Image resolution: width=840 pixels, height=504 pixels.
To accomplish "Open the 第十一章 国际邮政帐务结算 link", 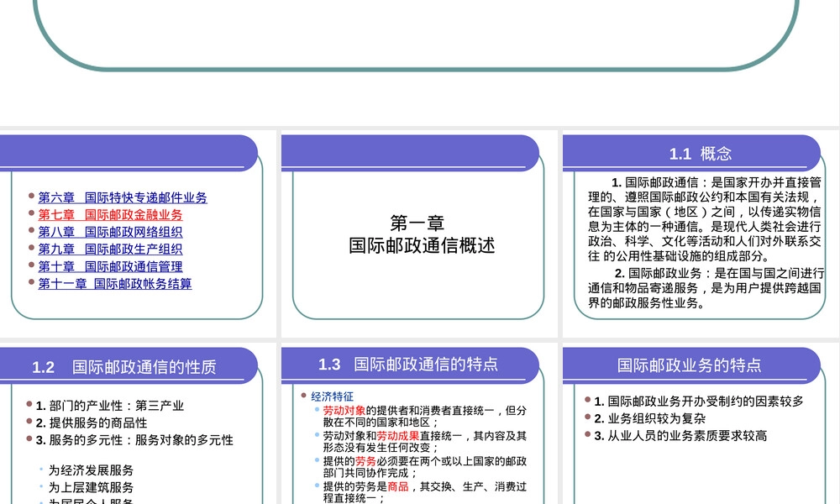I will point(114,283).
